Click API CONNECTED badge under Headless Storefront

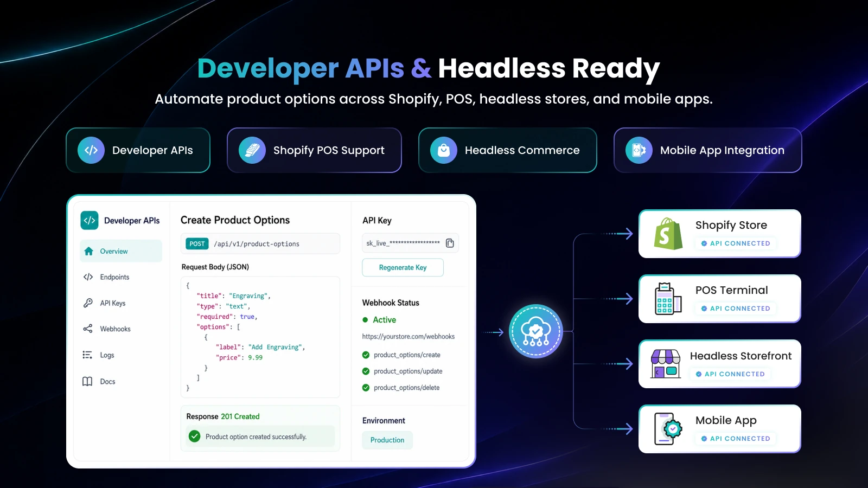730,374
